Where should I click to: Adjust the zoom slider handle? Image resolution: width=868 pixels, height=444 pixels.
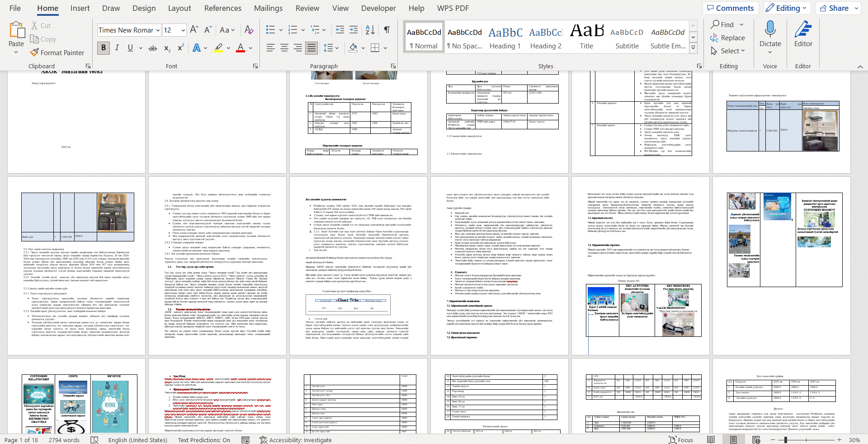(x=786, y=440)
